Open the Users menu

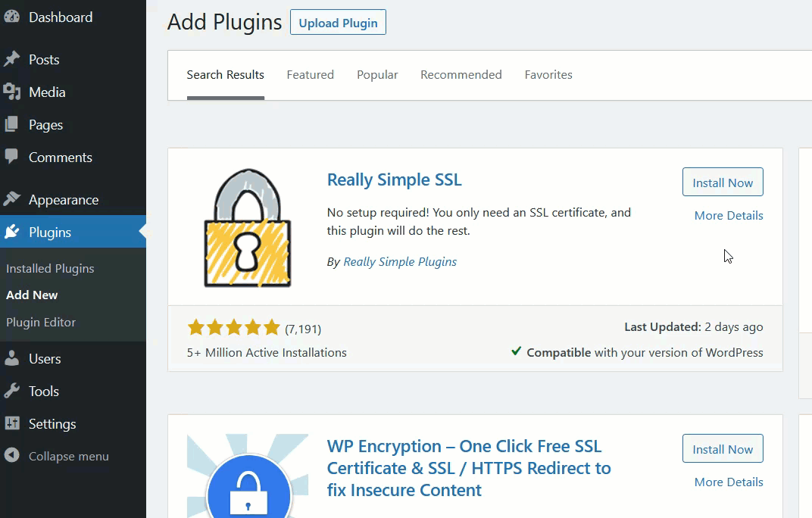[73, 358]
